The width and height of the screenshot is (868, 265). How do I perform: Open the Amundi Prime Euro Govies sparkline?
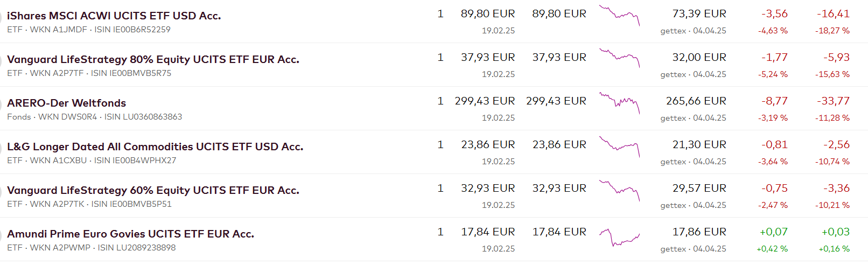[x=619, y=237]
